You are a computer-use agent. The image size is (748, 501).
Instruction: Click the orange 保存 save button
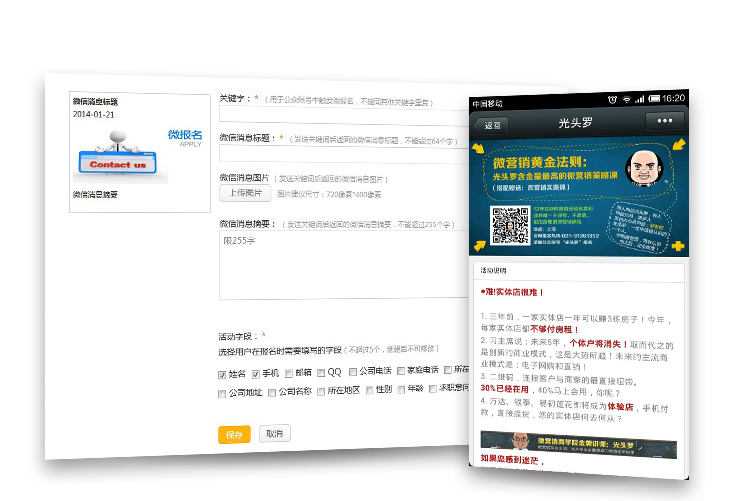[234, 435]
